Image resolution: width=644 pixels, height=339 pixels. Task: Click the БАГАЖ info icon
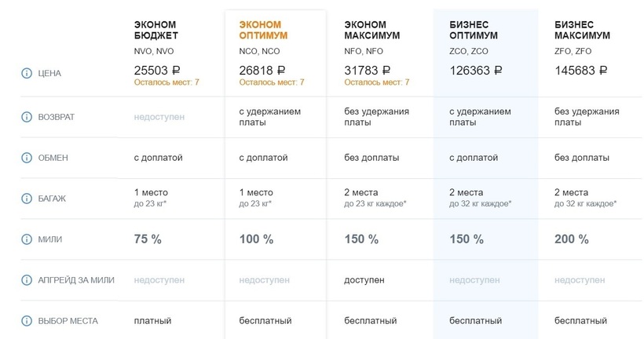[x=26, y=199]
